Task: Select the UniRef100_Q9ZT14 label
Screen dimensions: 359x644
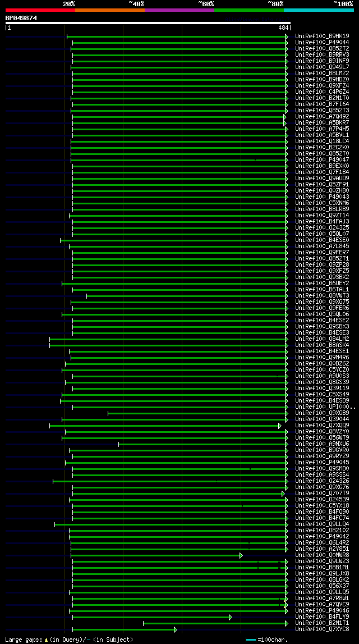Action: (x=322, y=215)
